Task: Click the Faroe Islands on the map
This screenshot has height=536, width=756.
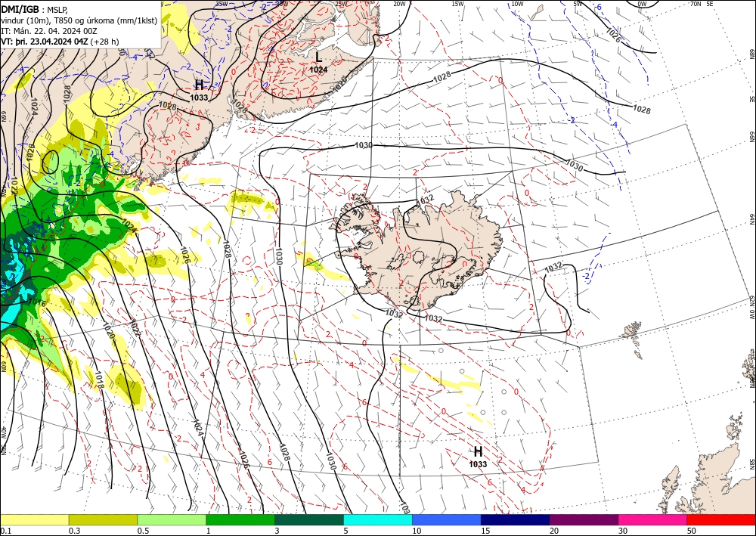Action: [x=633, y=335]
